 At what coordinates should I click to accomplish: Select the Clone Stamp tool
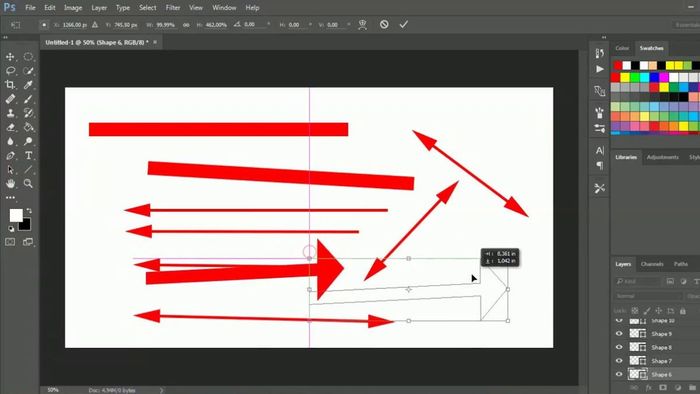click(x=10, y=113)
